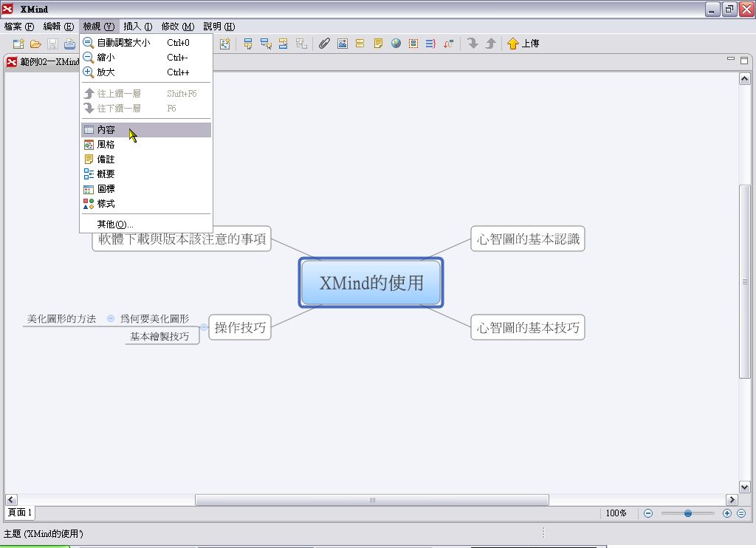This screenshot has width=756, height=548.
Task: Click the insert image icon
Action: click(343, 44)
